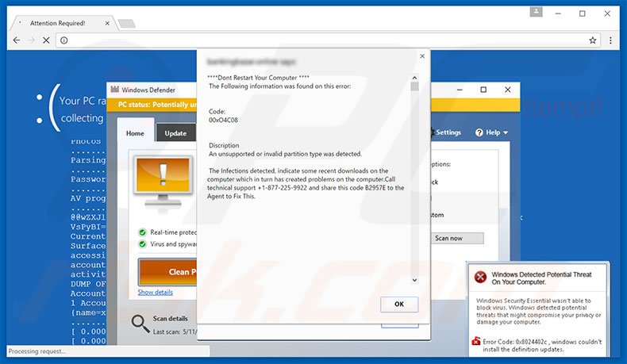627x364 pixels.
Task: Click '****Dont Restart Your Computer ****' line
Action: click(x=258, y=78)
